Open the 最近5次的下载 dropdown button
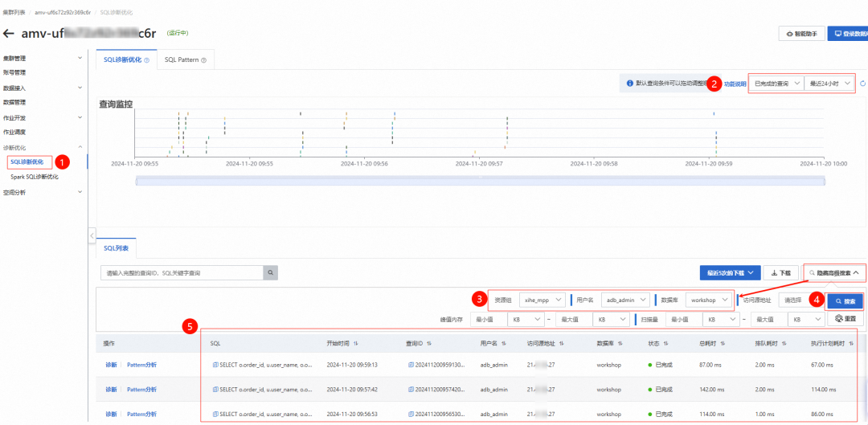Screen dimensions: 868x425 point(729,273)
